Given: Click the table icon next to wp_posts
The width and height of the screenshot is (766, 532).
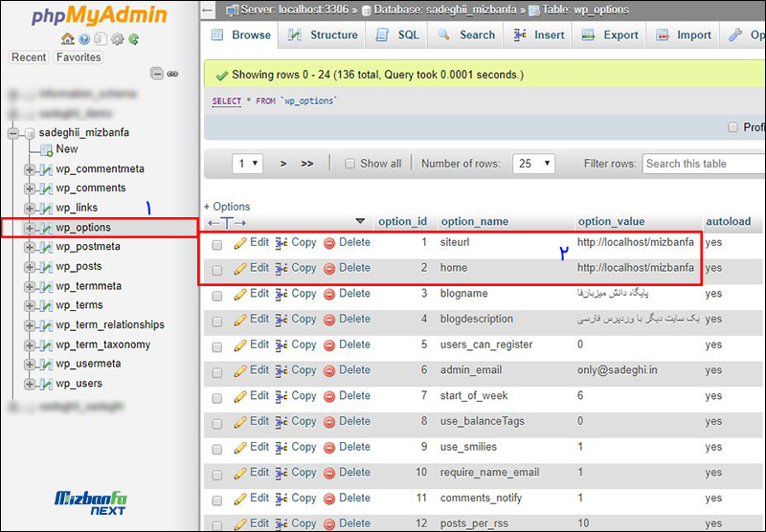Looking at the screenshot, I should coord(46,267).
